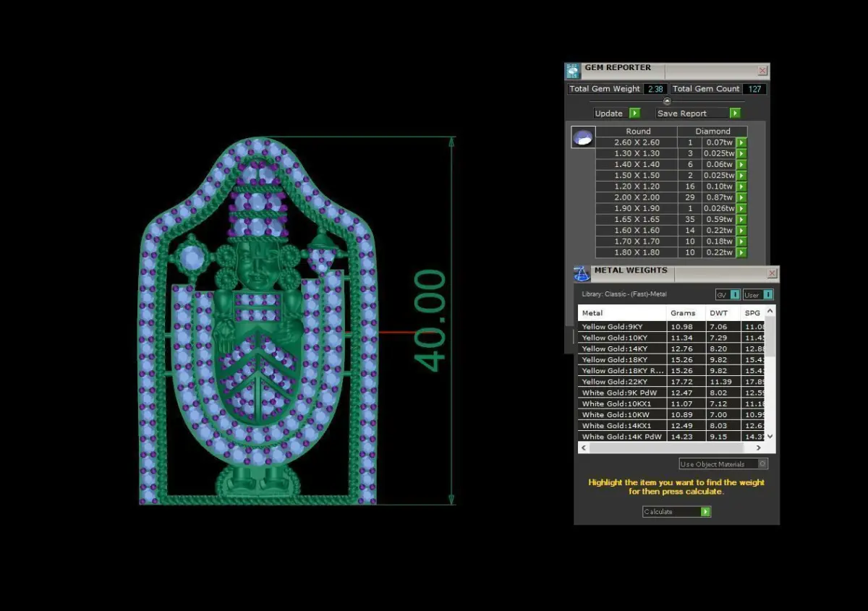The width and height of the screenshot is (868, 611).
Task: Close the Metal Weights panel
Action: pos(772,273)
